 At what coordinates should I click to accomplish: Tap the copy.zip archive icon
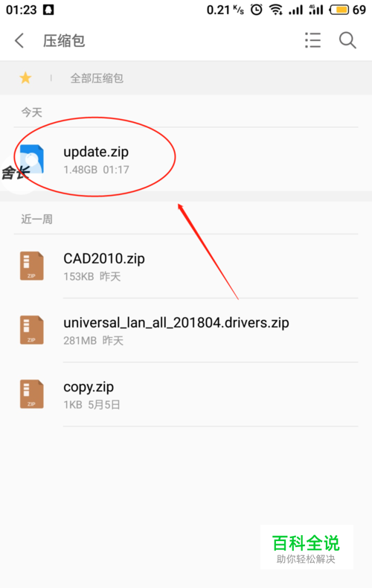point(32,394)
